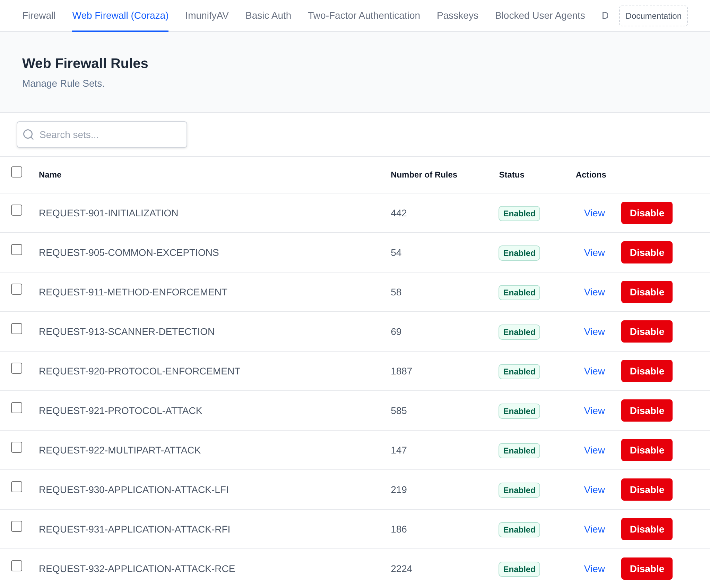This screenshot has width=710, height=588.
Task: View the REQUEST-922-MULTIPART-ATTACK rule set
Action: click(x=594, y=450)
